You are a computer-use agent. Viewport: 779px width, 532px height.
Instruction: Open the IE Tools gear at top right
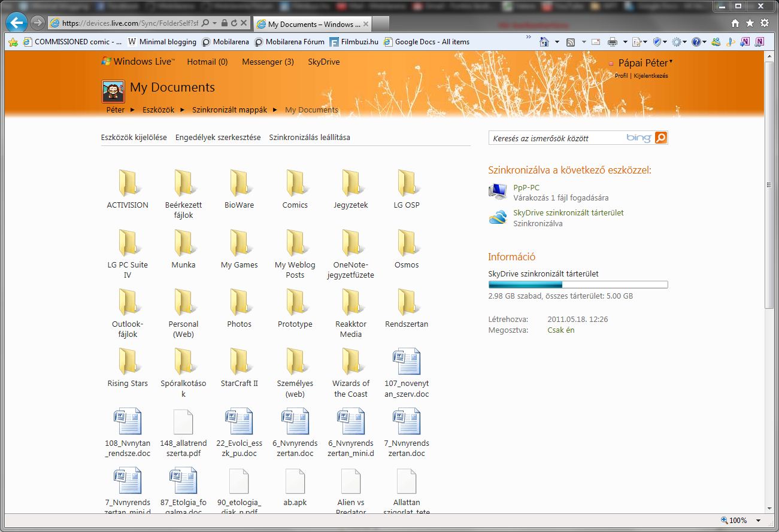point(765,23)
